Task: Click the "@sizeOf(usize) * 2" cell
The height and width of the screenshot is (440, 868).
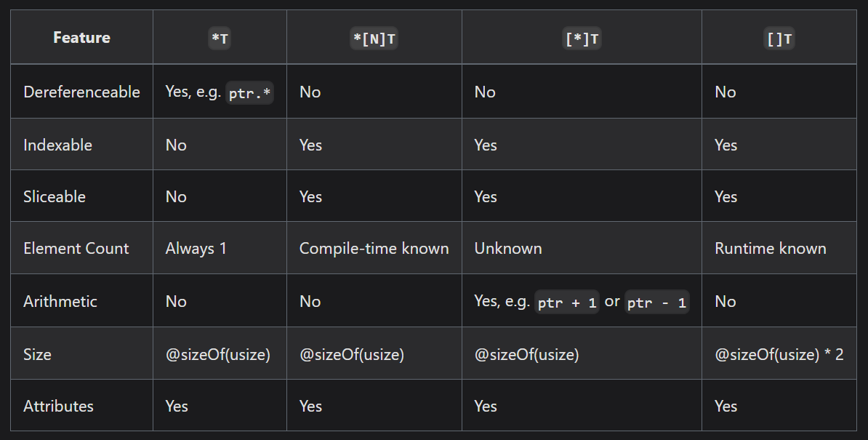Action: [x=779, y=354]
